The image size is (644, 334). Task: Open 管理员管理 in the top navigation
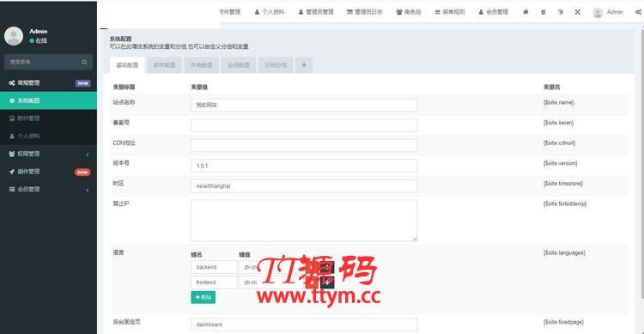click(x=316, y=12)
